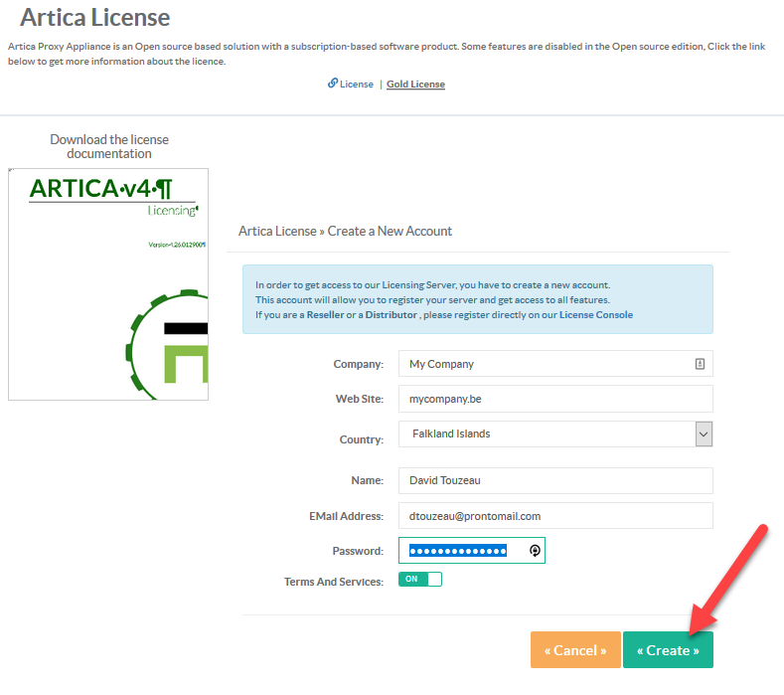Focus the Web Site input field

[x=555, y=399]
